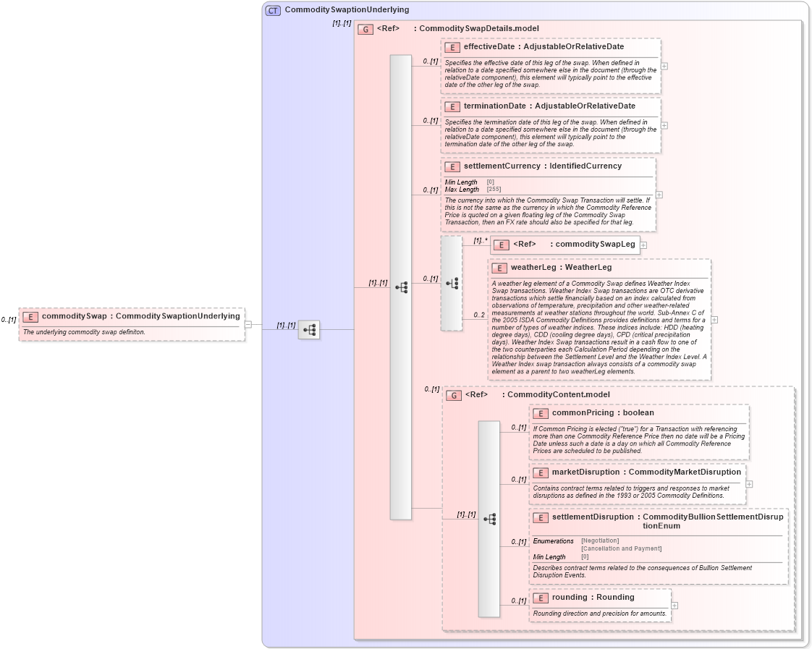
Task: Click the E icon of settlementCurrency element
Action: coord(452,167)
